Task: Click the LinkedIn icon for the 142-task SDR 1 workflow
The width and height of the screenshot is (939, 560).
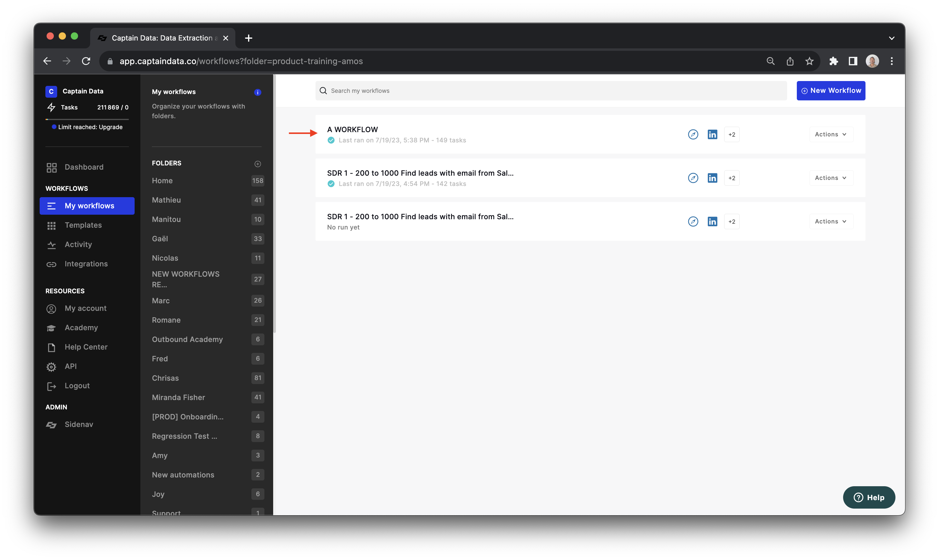Action: [712, 178]
